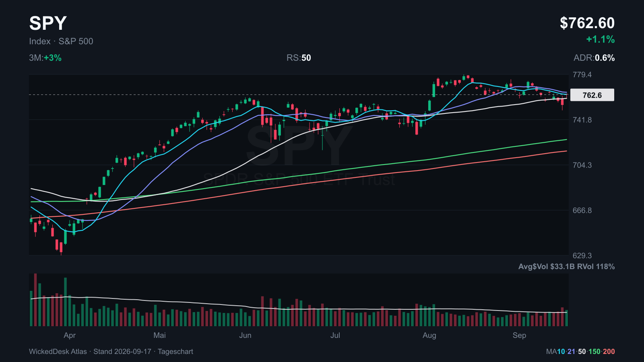Click the red 200 in the MA legend
Screen dimensions: 644x362
609,352
